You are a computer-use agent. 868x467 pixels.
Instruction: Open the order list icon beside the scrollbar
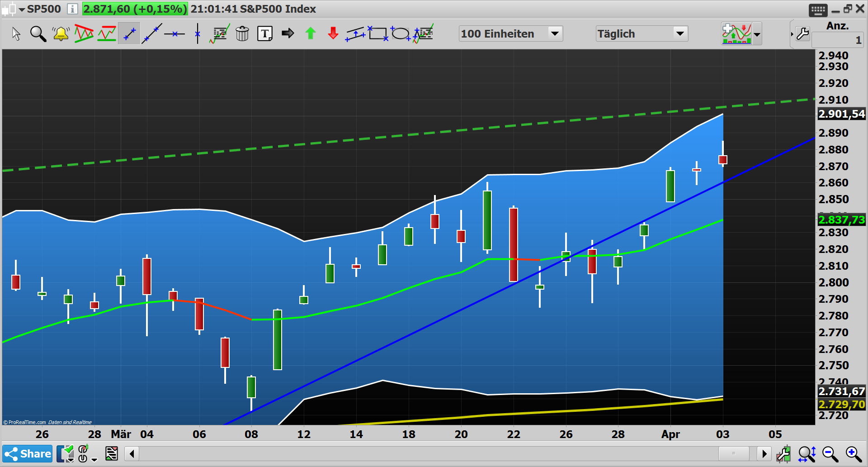click(112, 453)
